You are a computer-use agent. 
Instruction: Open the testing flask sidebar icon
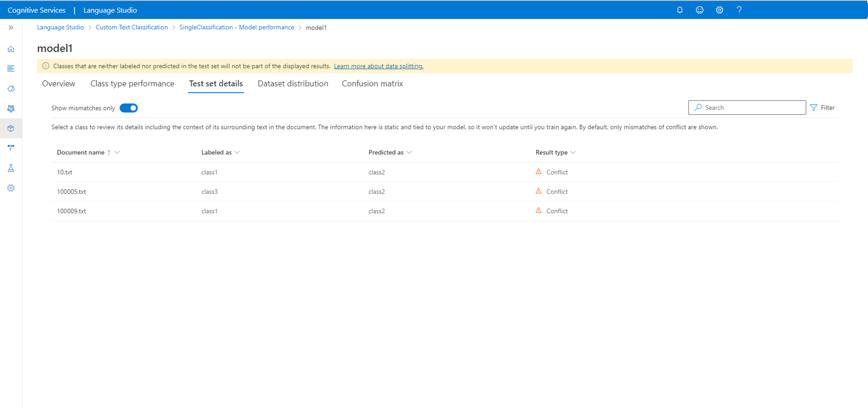(x=11, y=168)
